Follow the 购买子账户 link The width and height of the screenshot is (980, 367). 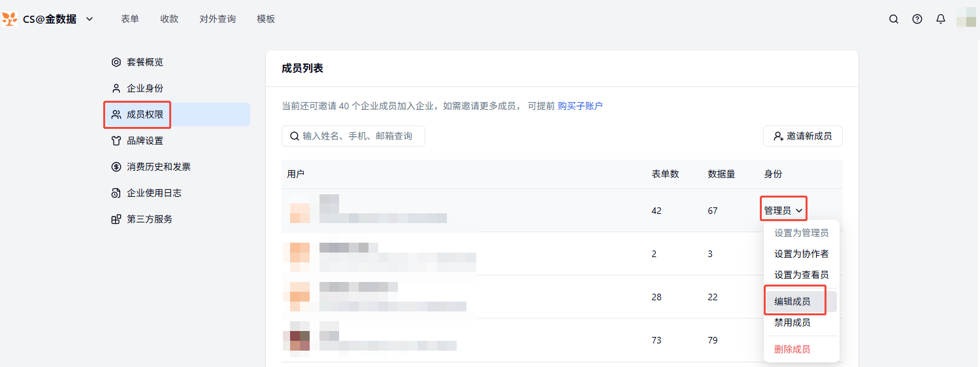[x=580, y=106]
